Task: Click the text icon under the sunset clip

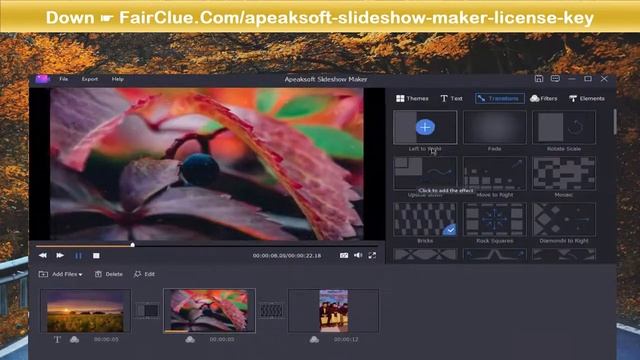Action: (x=57, y=340)
